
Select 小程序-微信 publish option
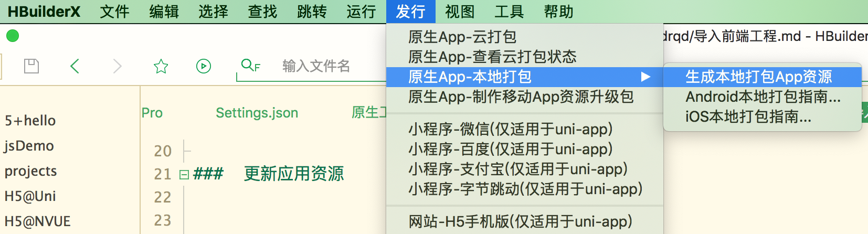[525, 129]
